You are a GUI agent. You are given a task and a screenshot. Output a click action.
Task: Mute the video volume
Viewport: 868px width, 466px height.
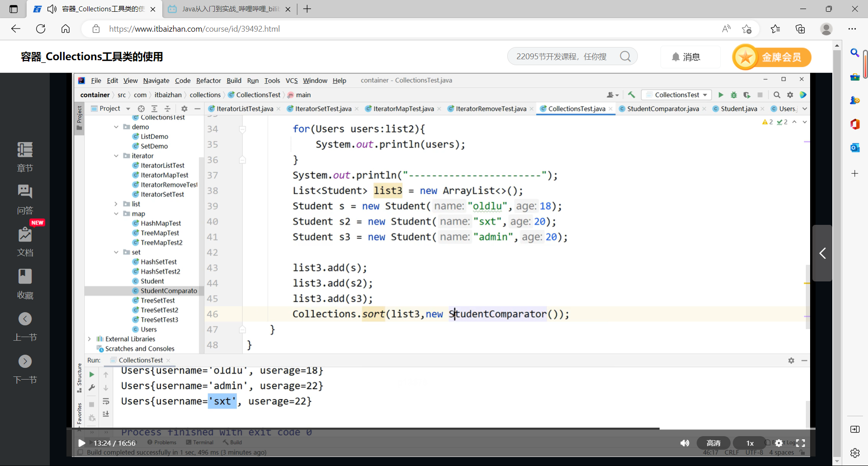click(685, 443)
